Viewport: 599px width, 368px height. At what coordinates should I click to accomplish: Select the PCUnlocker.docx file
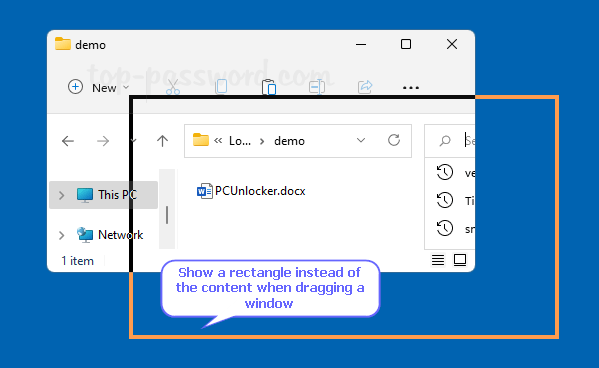pyautogui.click(x=251, y=191)
